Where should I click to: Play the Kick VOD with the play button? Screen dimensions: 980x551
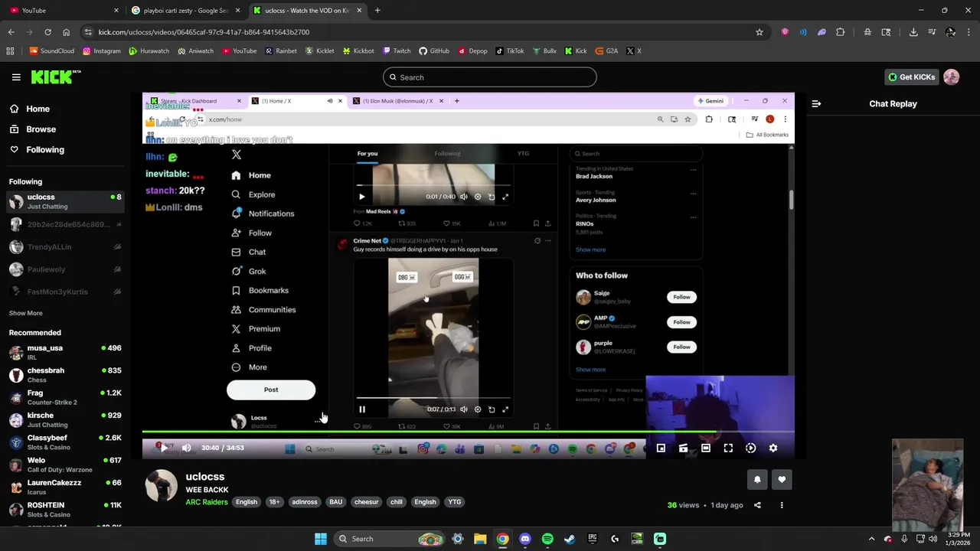[x=164, y=448]
